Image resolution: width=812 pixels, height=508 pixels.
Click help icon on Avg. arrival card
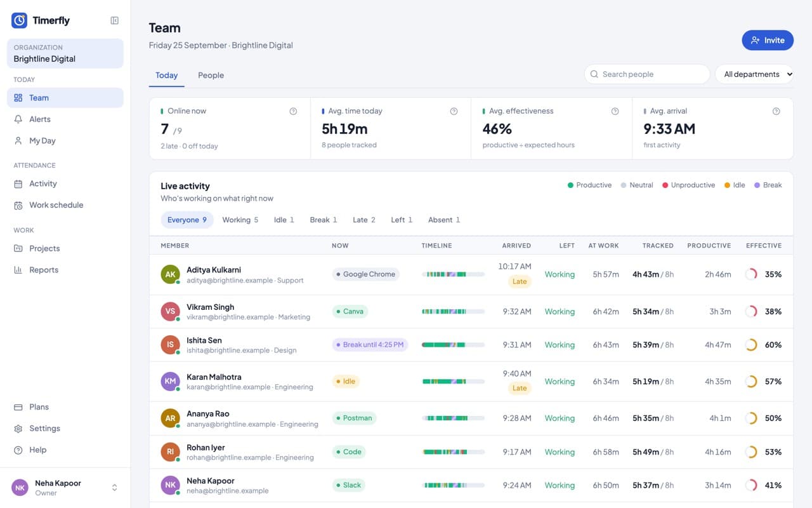[776, 111]
